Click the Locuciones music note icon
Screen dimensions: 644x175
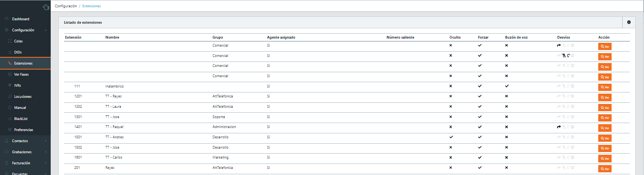coord(10,97)
